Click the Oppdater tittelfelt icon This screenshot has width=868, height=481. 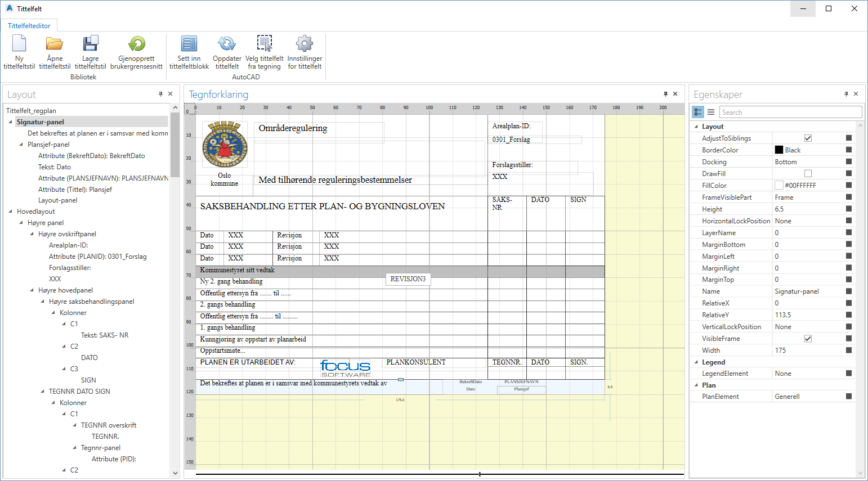click(227, 44)
